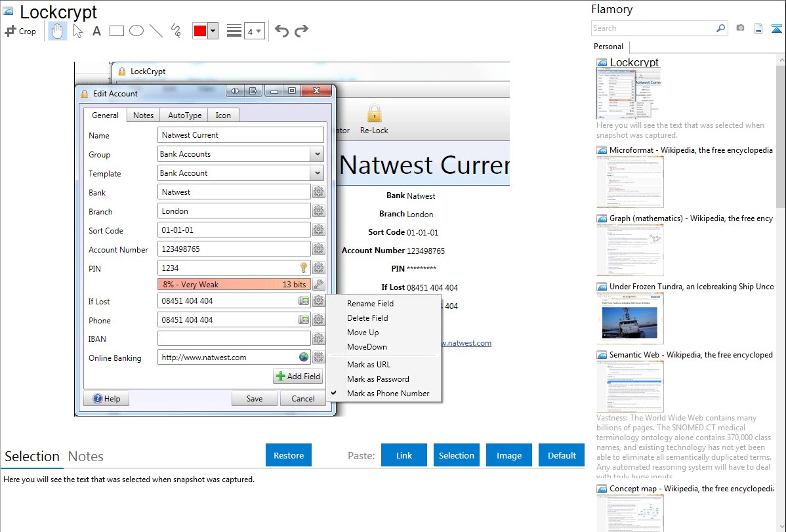The height and width of the screenshot is (532, 786).
Task: Expand the Group dropdown
Action: point(318,154)
